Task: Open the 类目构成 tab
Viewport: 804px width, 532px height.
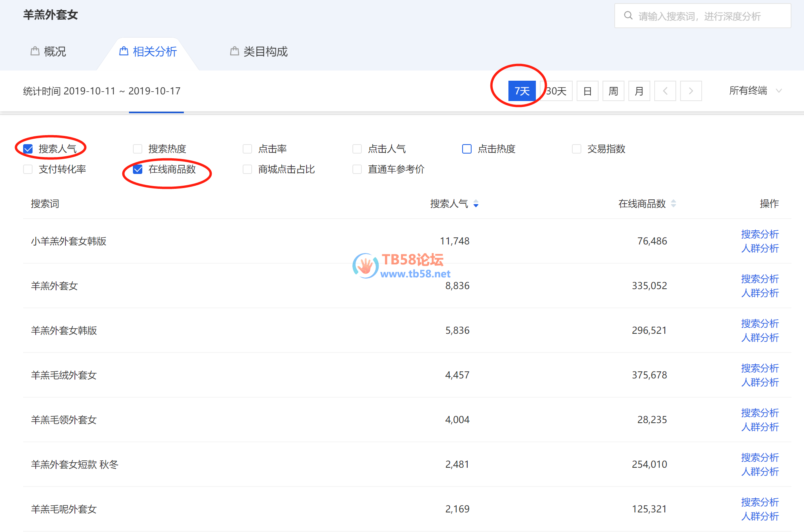Action: 265,52
